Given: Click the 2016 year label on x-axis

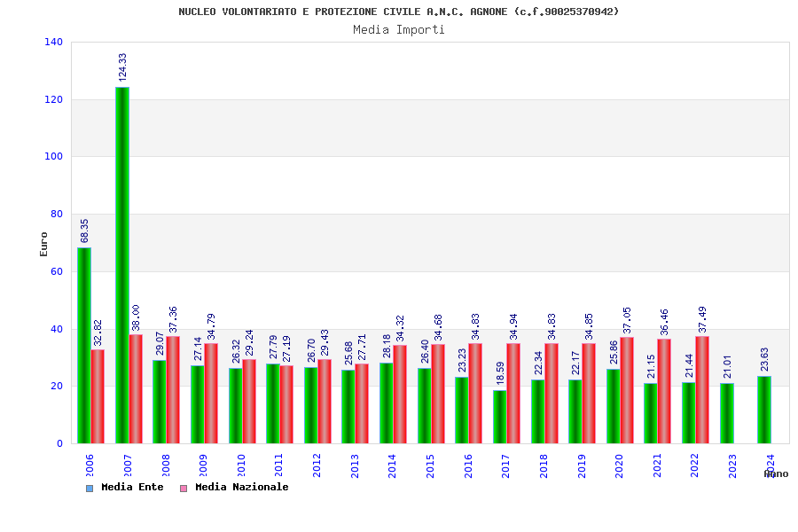Looking at the screenshot, I should click(x=468, y=465).
